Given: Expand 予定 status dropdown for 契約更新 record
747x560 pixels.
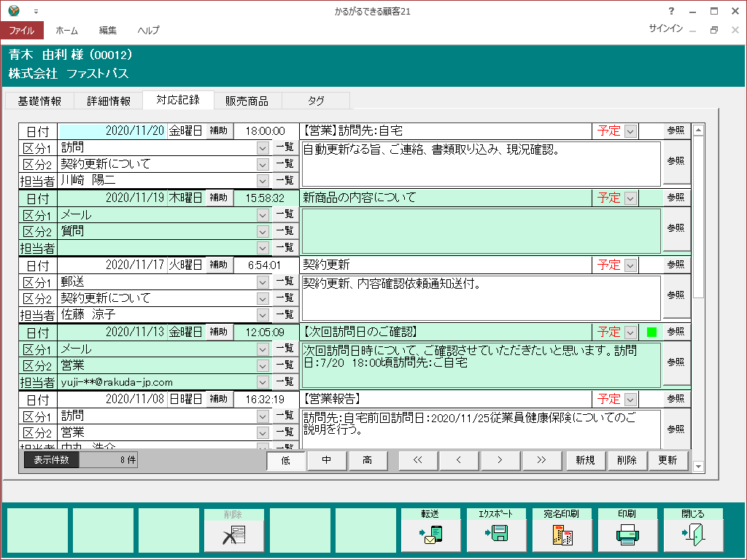Looking at the screenshot, I should (630, 265).
